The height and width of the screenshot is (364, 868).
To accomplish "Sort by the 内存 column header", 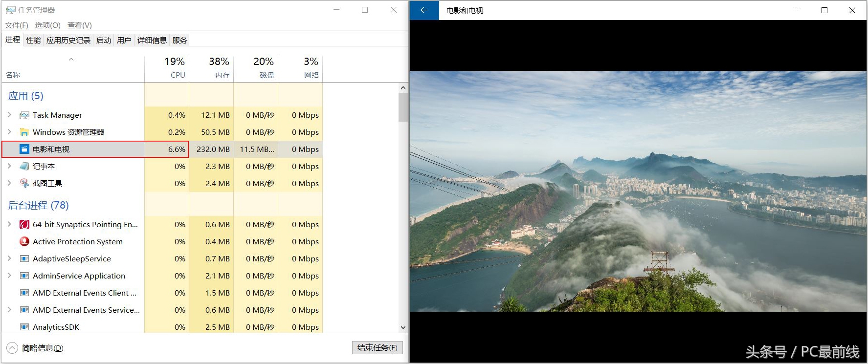I will pyautogui.click(x=211, y=68).
